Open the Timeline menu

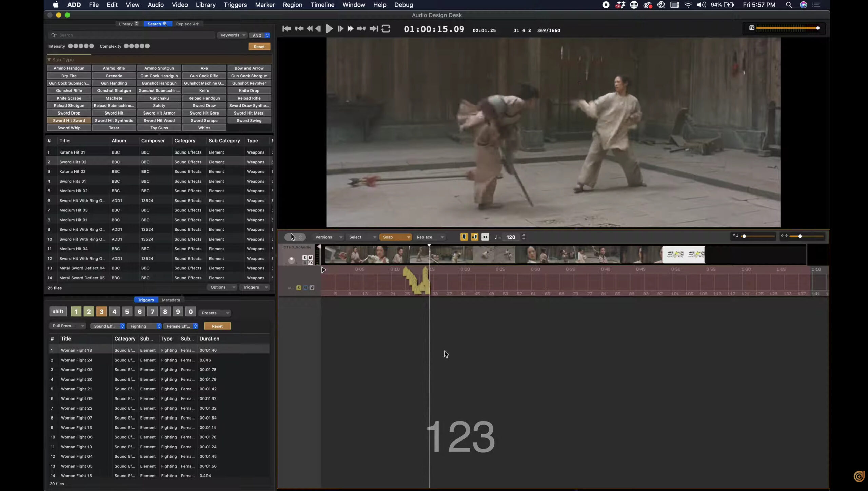[322, 5]
